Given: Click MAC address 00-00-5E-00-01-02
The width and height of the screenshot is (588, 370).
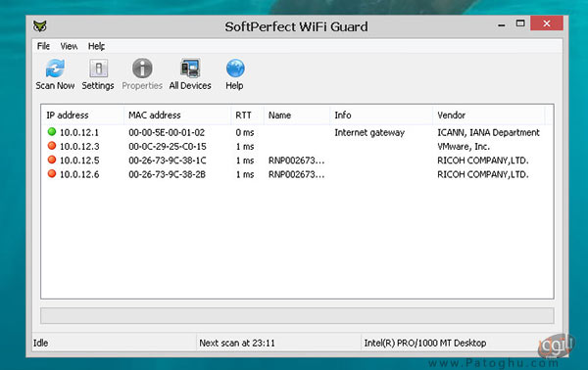Looking at the screenshot, I should pos(167,132).
